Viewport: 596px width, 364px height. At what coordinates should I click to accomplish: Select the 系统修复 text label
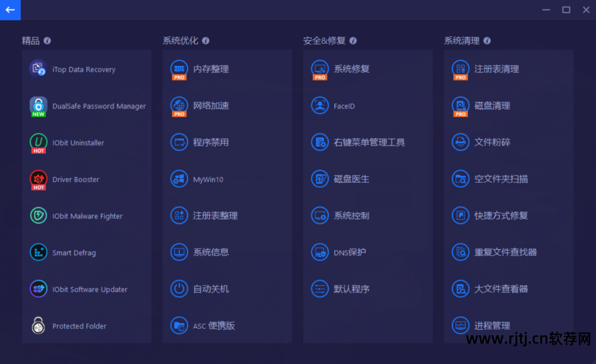coord(351,69)
